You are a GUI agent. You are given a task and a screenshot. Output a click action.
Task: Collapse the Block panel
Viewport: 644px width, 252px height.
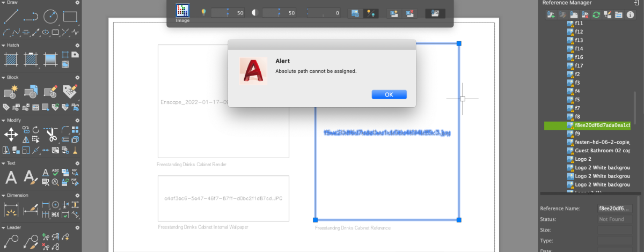(3, 78)
